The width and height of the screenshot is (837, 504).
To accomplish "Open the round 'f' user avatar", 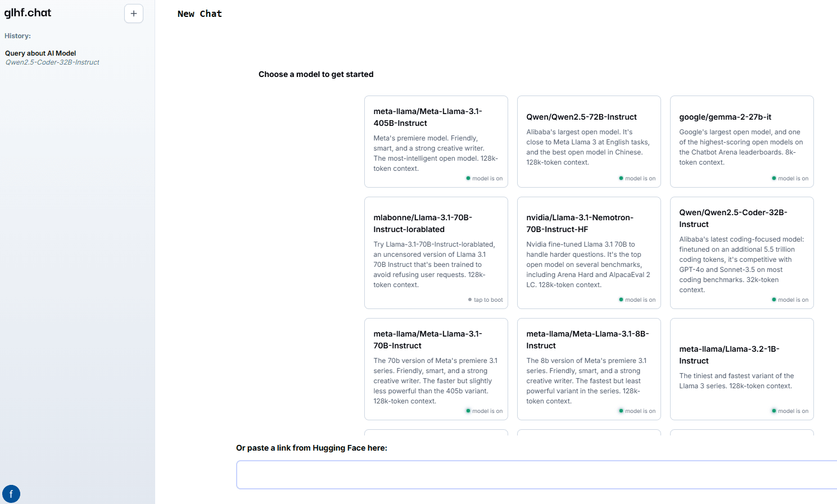I will pyautogui.click(x=11, y=494).
